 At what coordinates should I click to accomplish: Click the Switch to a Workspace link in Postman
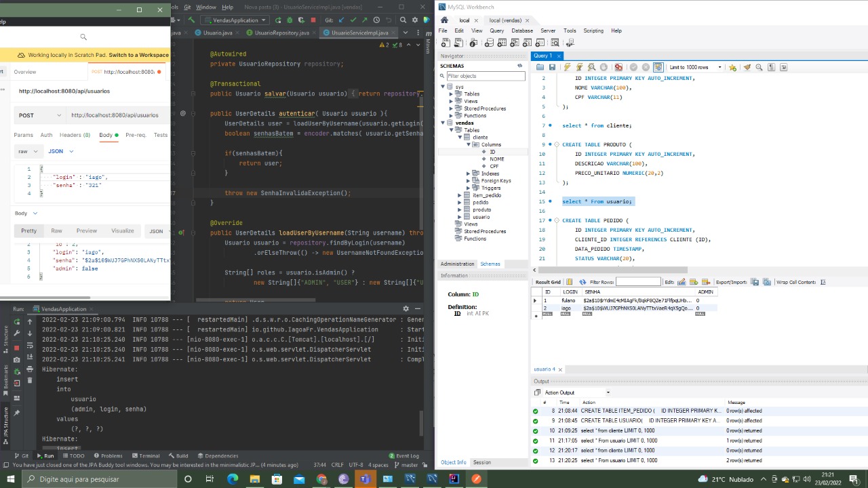pos(138,55)
